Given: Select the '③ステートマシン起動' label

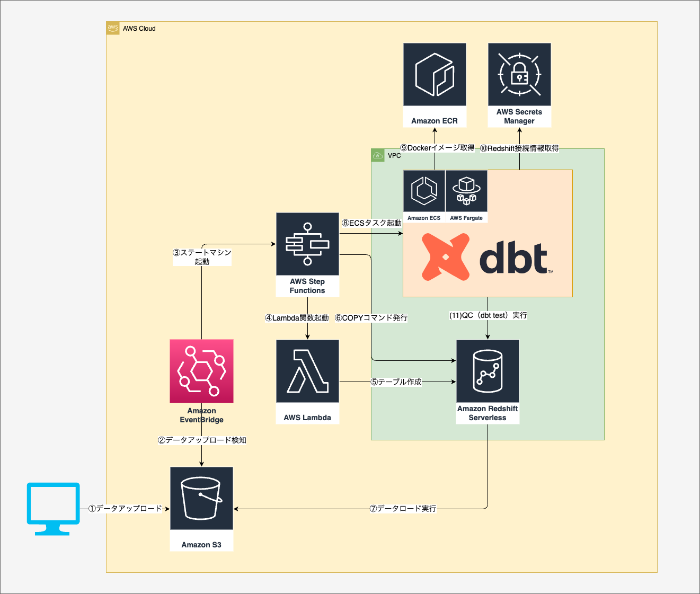Looking at the screenshot, I should [202, 257].
